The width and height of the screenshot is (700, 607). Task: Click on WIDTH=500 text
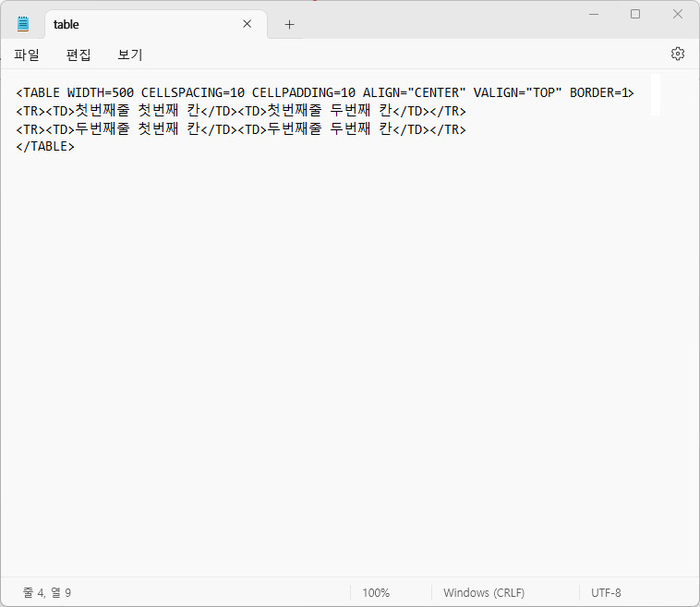click(101, 93)
